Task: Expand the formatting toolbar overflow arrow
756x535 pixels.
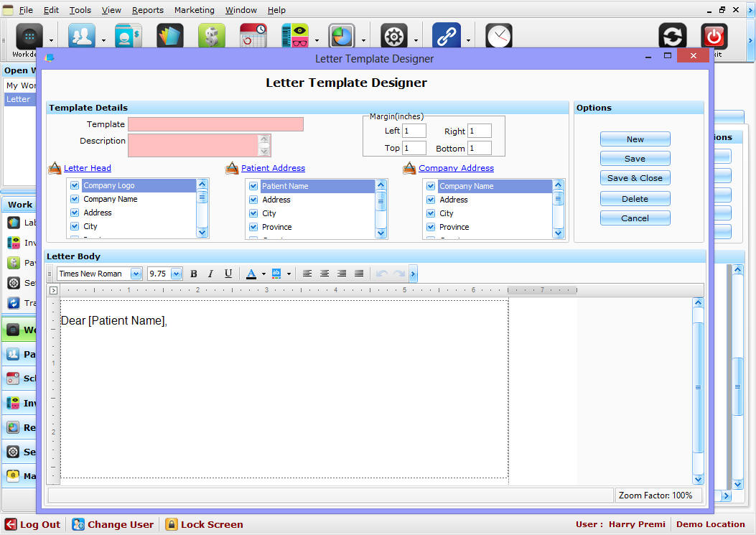Action: coord(414,274)
